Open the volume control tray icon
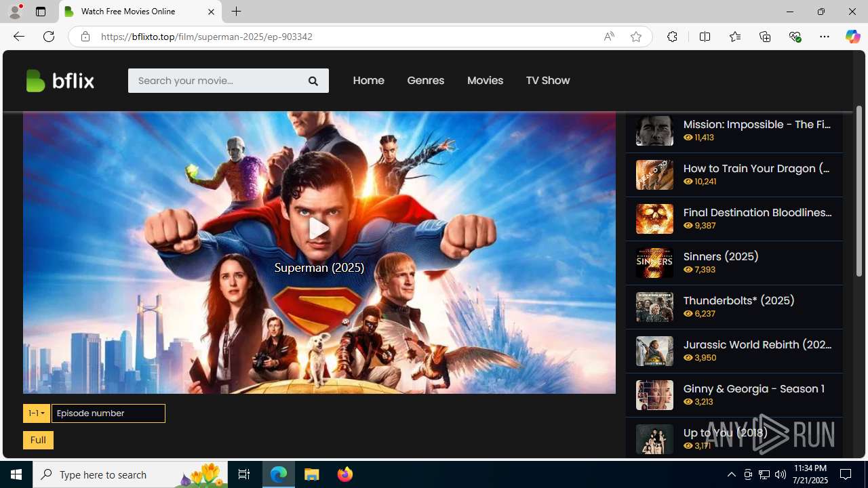868x488 pixels. coord(781,474)
